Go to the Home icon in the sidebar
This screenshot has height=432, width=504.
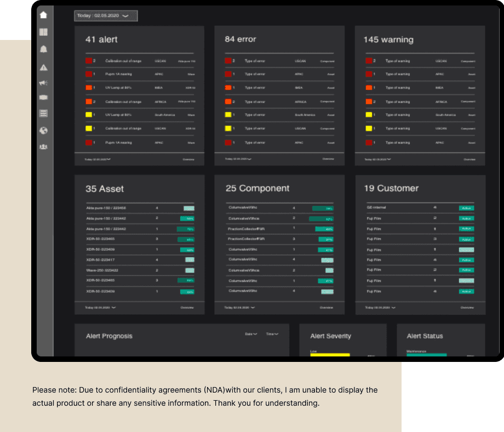point(43,15)
